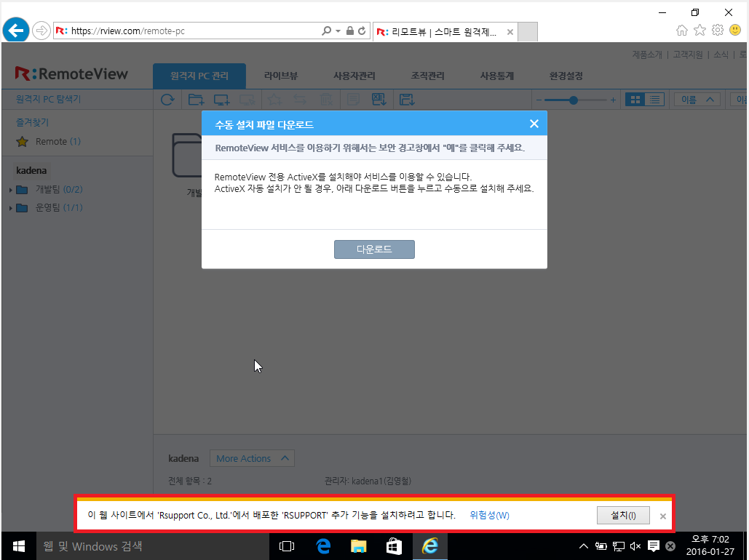
Task: Expand the 개발팀 folder tree node
Action: point(10,190)
